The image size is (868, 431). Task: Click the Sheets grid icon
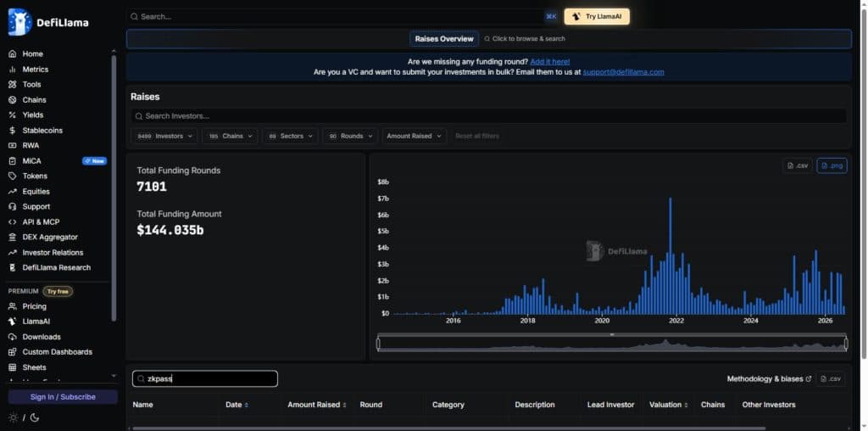[x=12, y=367]
